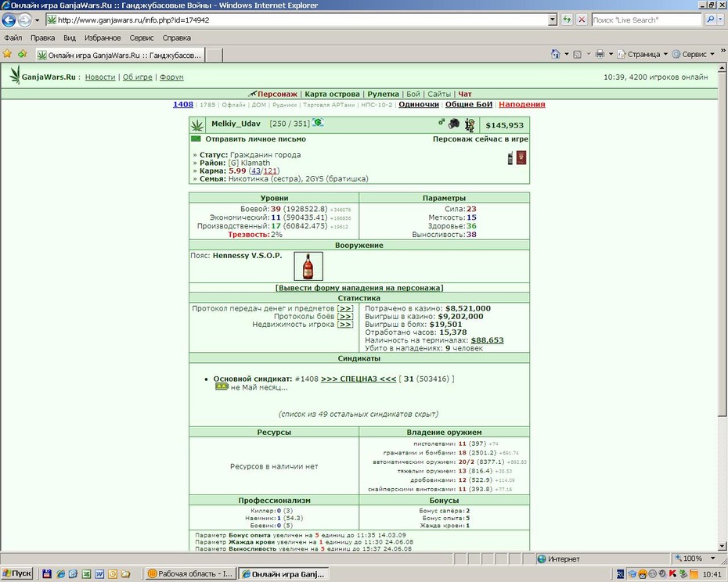Screen dimensions: 728x582
Task: Open the >>> СПЕЦНАЗ <<< syndicate link
Action: (359, 379)
